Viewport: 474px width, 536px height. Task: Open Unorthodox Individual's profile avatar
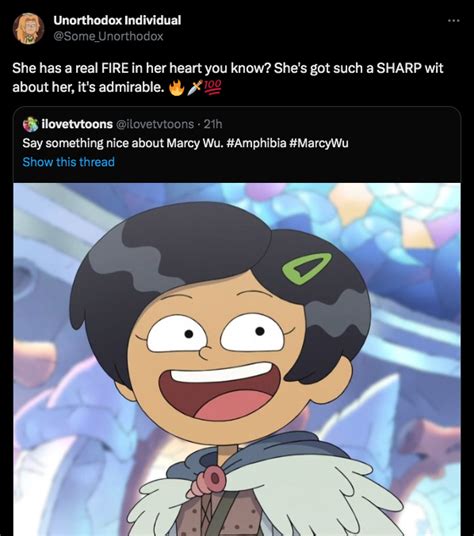tap(28, 29)
